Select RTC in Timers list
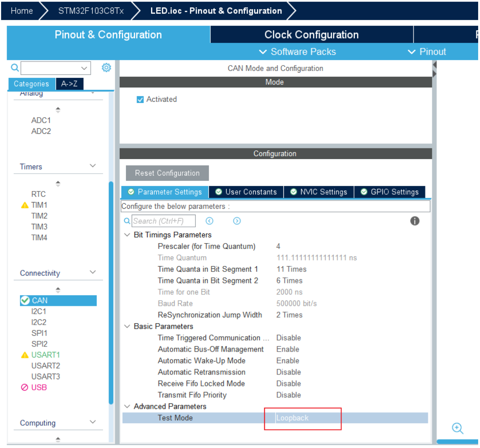480x448 pixels. (38, 194)
